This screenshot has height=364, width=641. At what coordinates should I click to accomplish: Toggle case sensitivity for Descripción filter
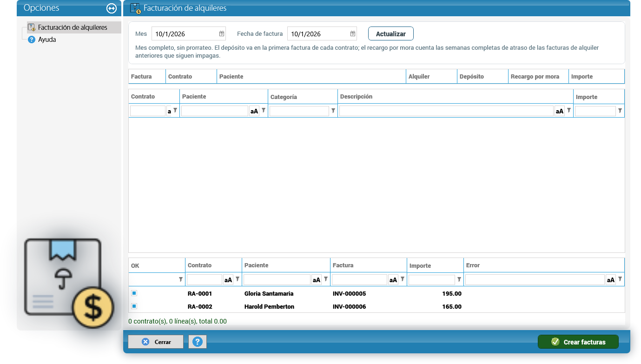point(560,111)
